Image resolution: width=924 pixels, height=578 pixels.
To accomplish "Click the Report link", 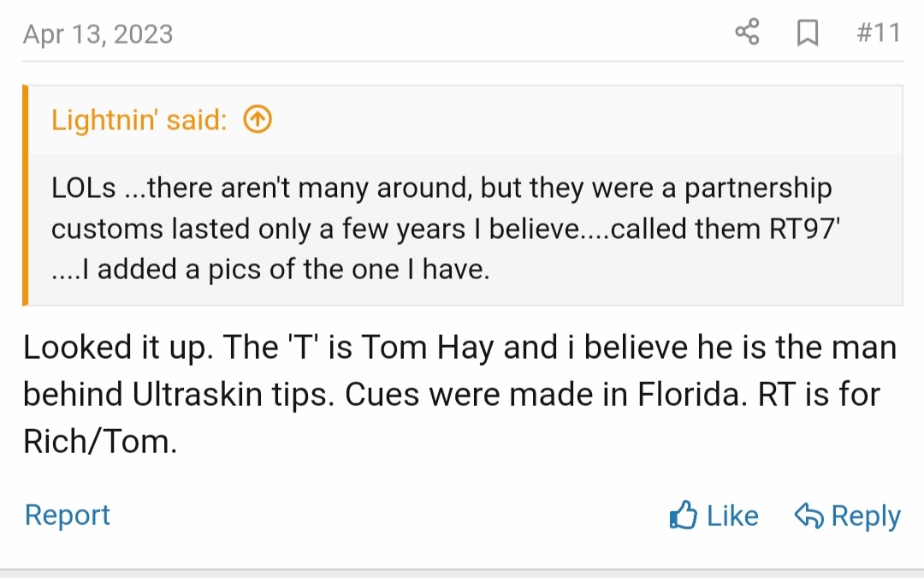I will 68,515.
